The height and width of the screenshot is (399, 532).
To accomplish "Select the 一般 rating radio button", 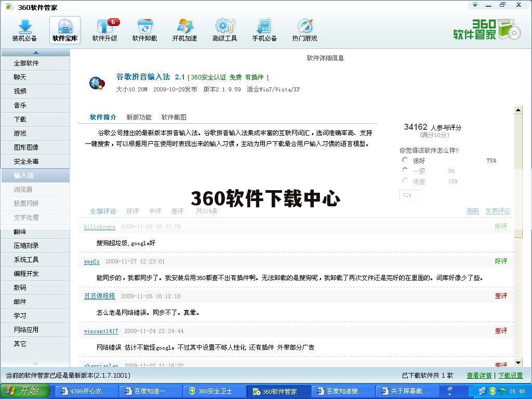I will point(405,170).
